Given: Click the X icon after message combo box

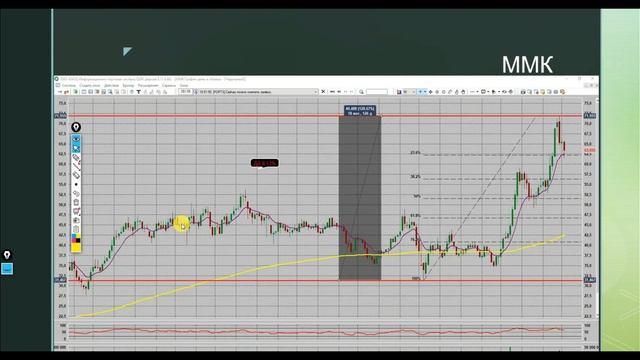Looking at the screenshot, I should [x=323, y=92].
